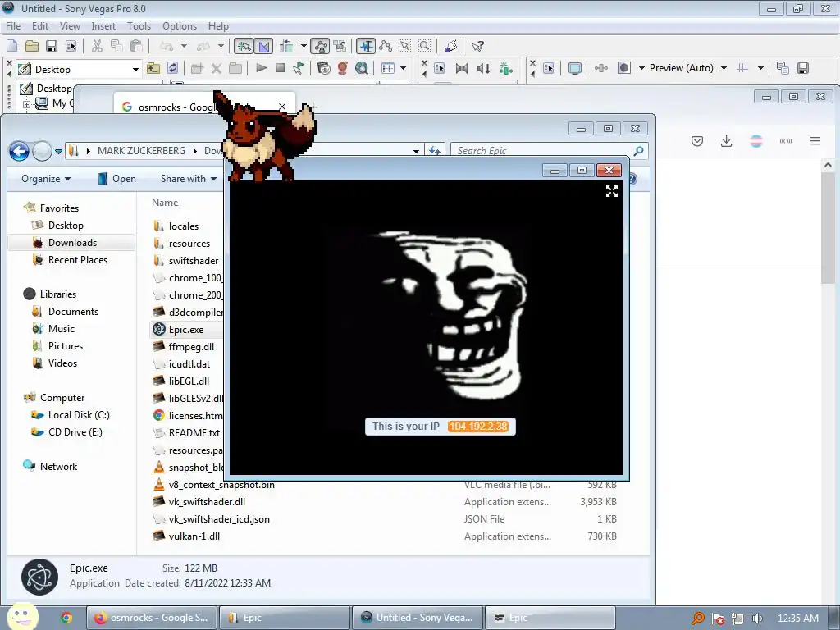The height and width of the screenshot is (630, 840).
Task: Click Insert Bus green icon in mixer
Action: pos(505,68)
